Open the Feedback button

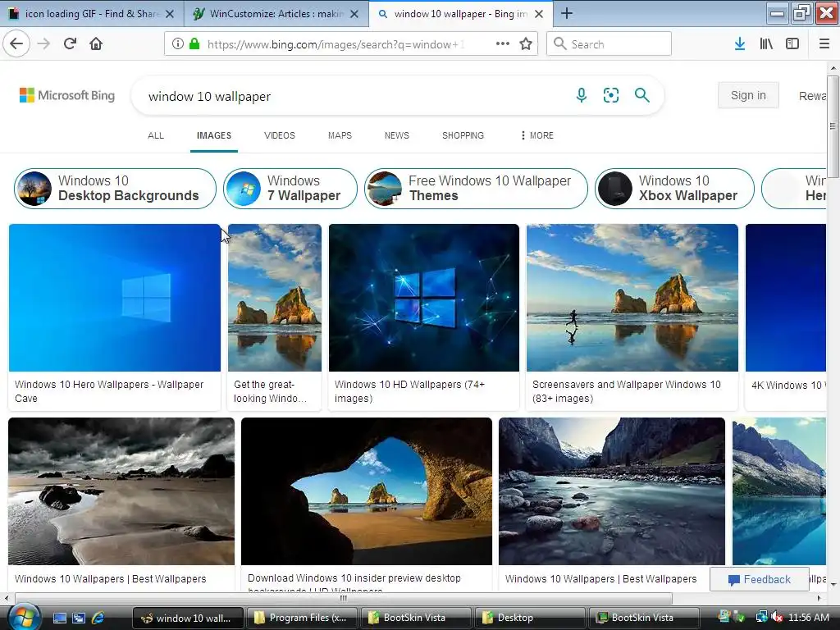759,579
